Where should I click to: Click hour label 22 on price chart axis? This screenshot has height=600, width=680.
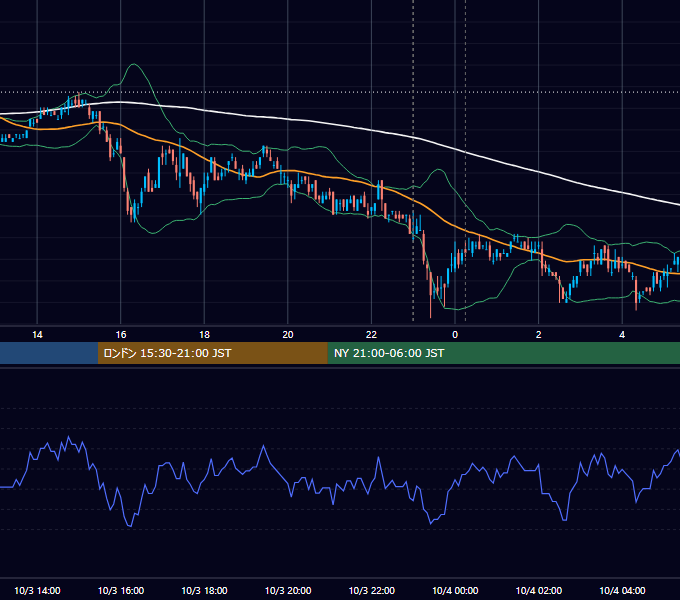click(x=372, y=335)
